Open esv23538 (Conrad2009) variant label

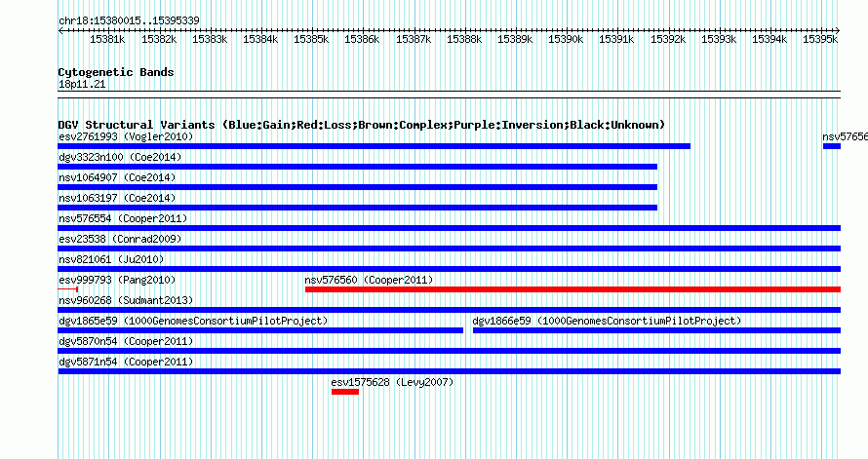click(x=120, y=239)
